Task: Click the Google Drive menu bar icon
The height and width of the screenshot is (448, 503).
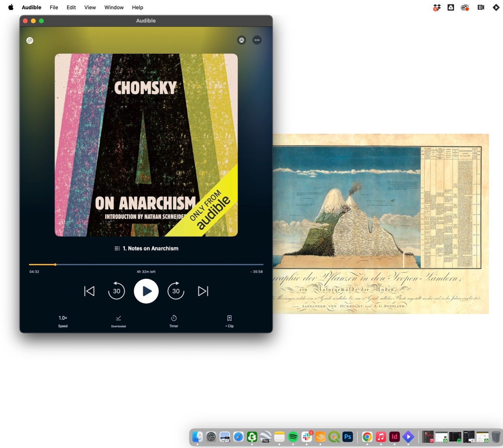Action: tap(451, 7)
